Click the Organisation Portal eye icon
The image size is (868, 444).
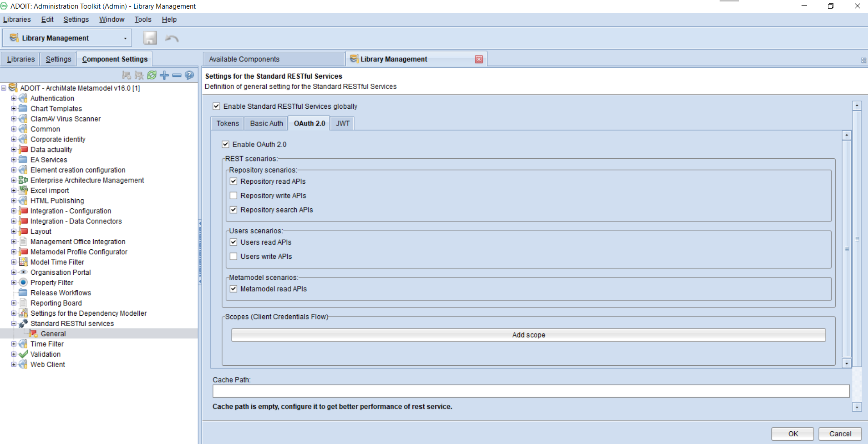pos(23,272)
